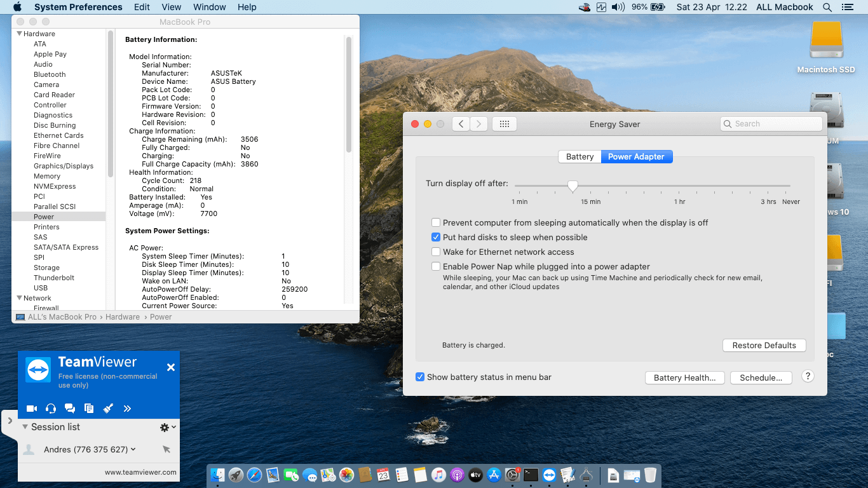868x488 pixels.
Task: Open Launchpad from the Dock
Action: click(236, 475)
